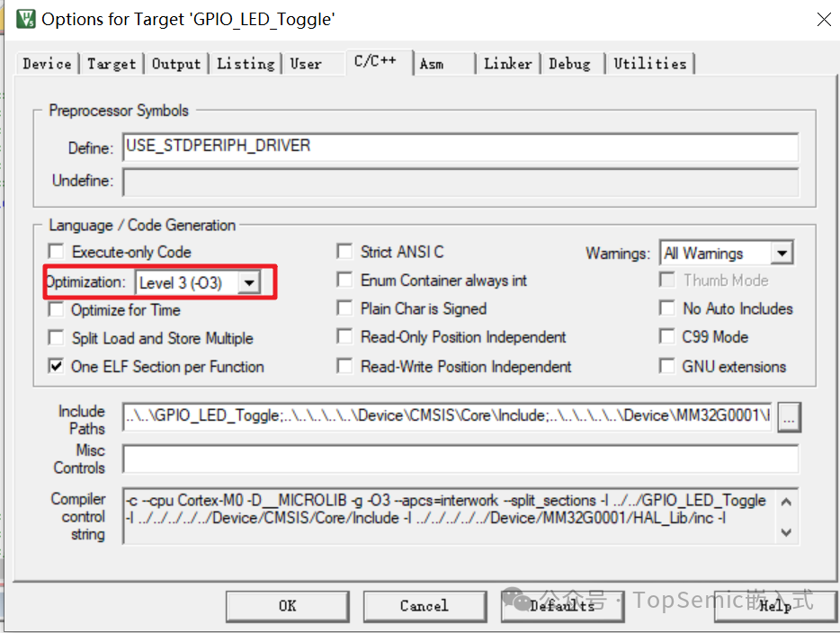Switch to the Linker tab
Viewport: 840px width, 633px height.
click(x=508, y=64)
